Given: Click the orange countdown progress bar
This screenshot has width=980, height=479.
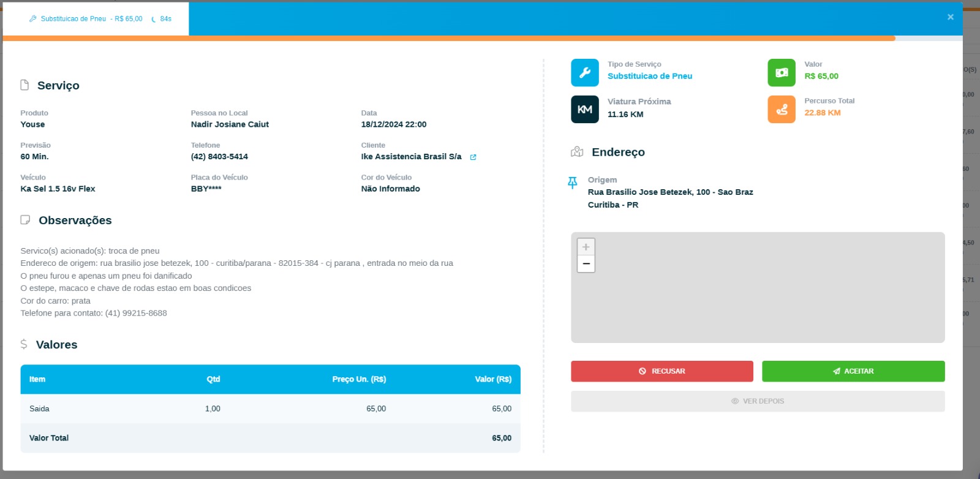Looking at the screenshot, I should [449, 38].
